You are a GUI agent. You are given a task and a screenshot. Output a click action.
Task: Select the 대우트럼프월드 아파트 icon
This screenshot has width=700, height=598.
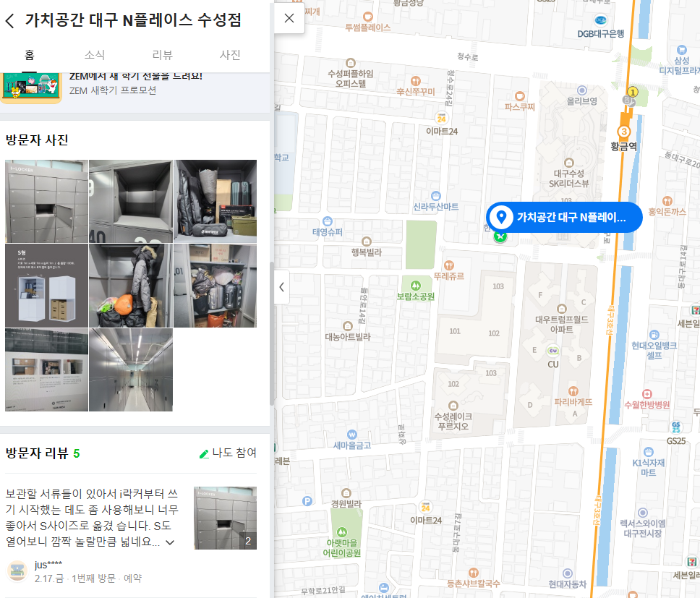(x=562, y=309)
